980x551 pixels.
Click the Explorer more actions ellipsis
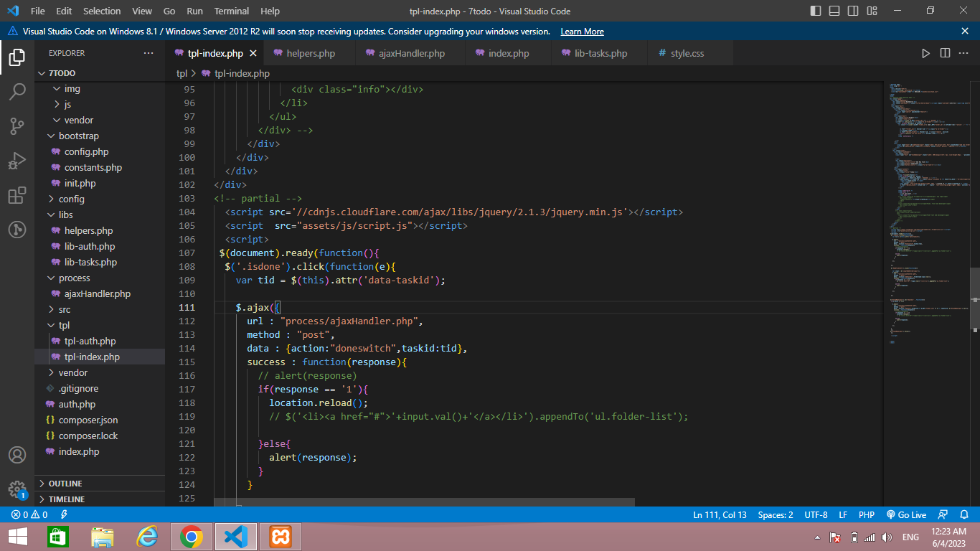point(149,53)
